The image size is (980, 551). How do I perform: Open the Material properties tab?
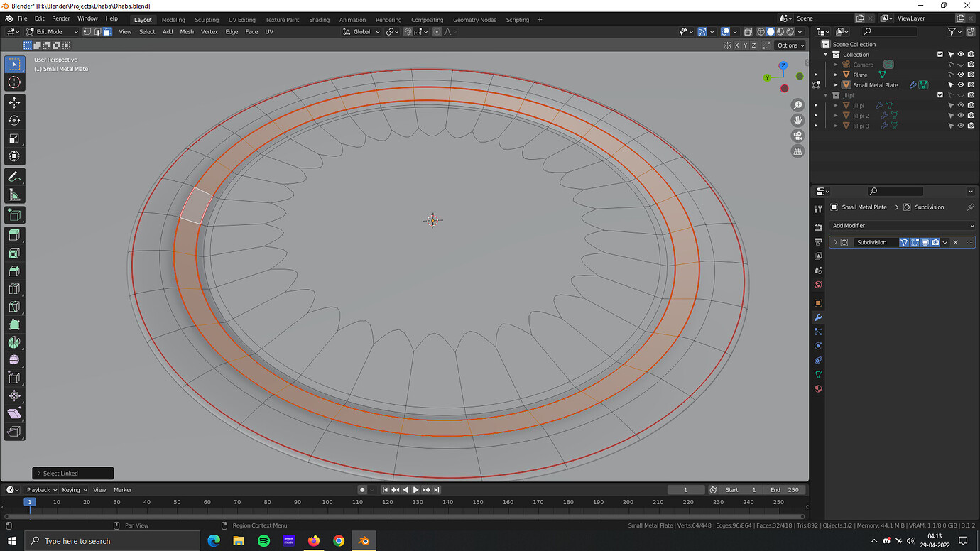click(818, 389)
